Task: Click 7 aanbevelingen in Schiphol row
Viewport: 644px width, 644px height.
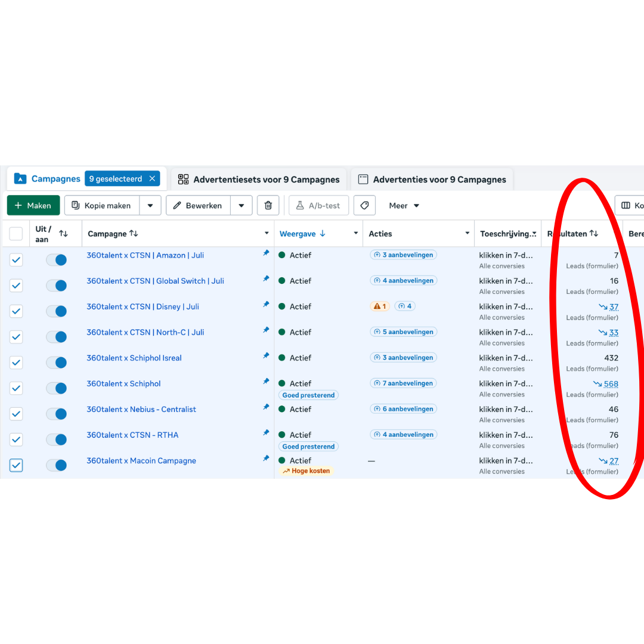Action: pos(403,383)
